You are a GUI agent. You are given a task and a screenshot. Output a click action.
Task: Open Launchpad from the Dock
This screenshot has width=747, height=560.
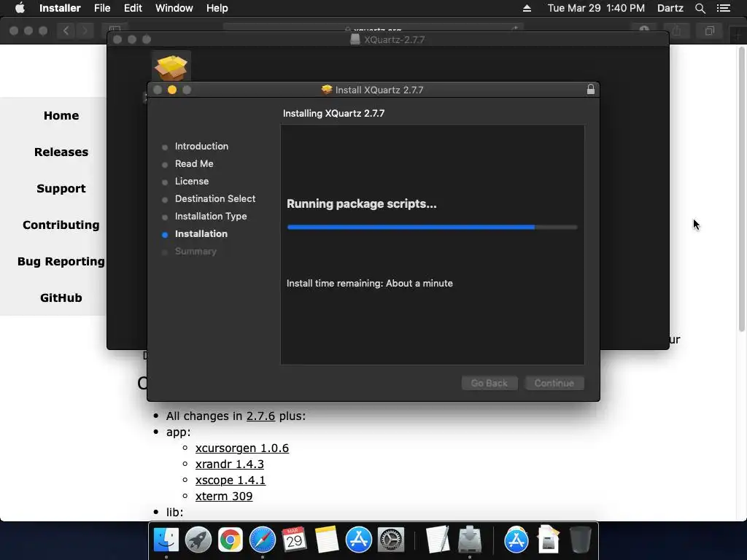pos(198,540)
